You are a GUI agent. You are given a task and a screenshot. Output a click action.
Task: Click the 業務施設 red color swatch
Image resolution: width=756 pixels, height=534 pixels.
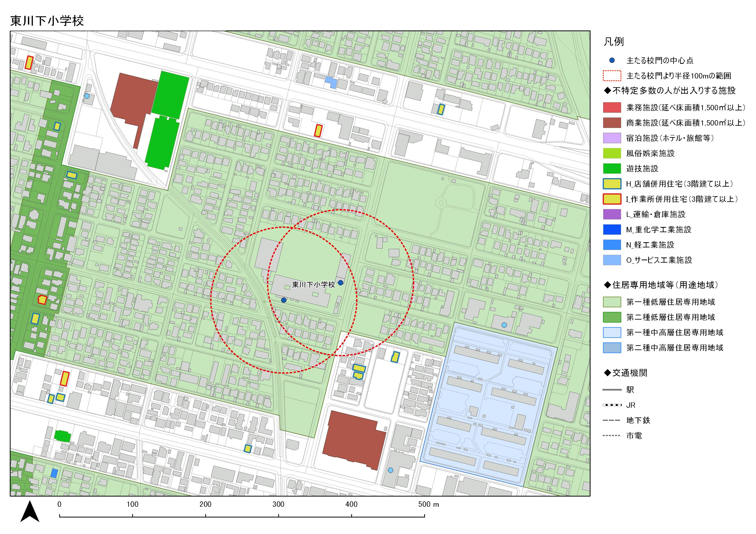click(x=612, y=107)
